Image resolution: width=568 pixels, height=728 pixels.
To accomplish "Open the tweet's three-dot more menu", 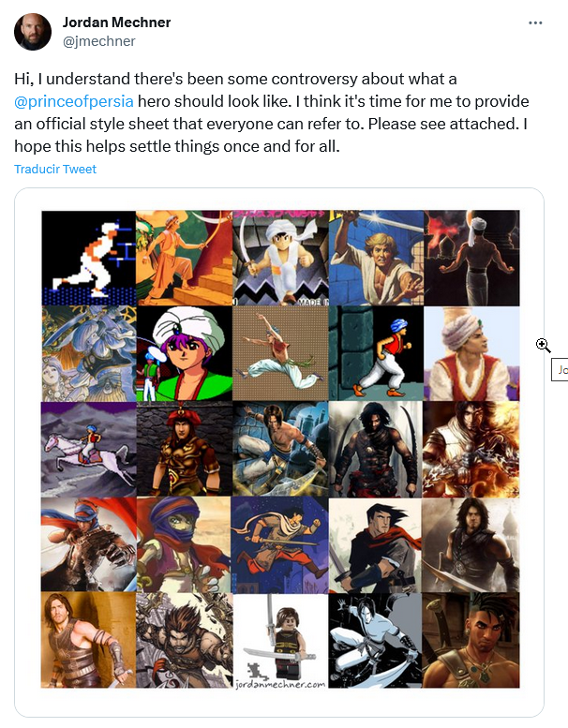I will coord(535,22).
